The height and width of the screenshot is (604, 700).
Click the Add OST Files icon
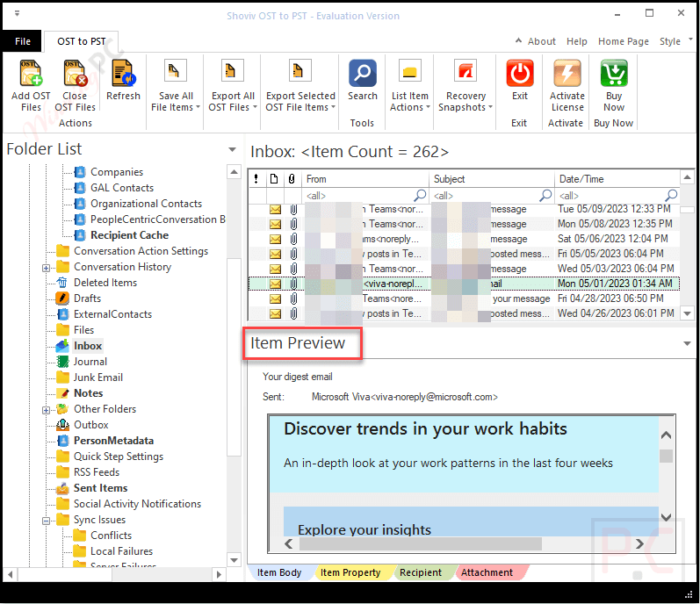tap(31, 73)
